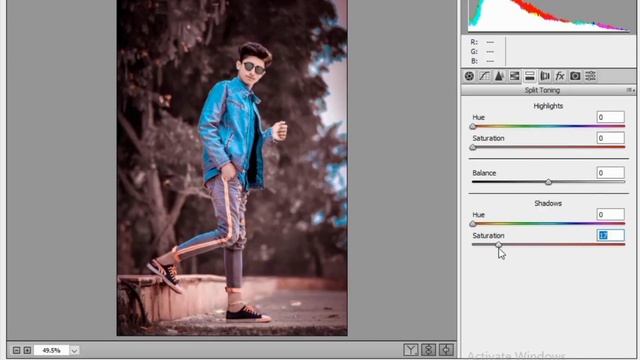Click the Shadows Saturation slider handle
This screenshot has width=640, height=360.
click(x=499, y=244)
